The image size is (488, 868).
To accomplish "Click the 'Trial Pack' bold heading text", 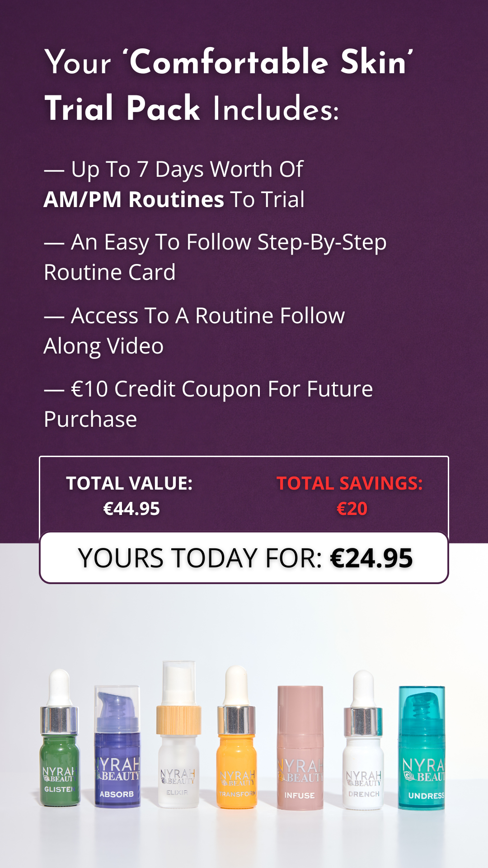I will tap(122, 108).
